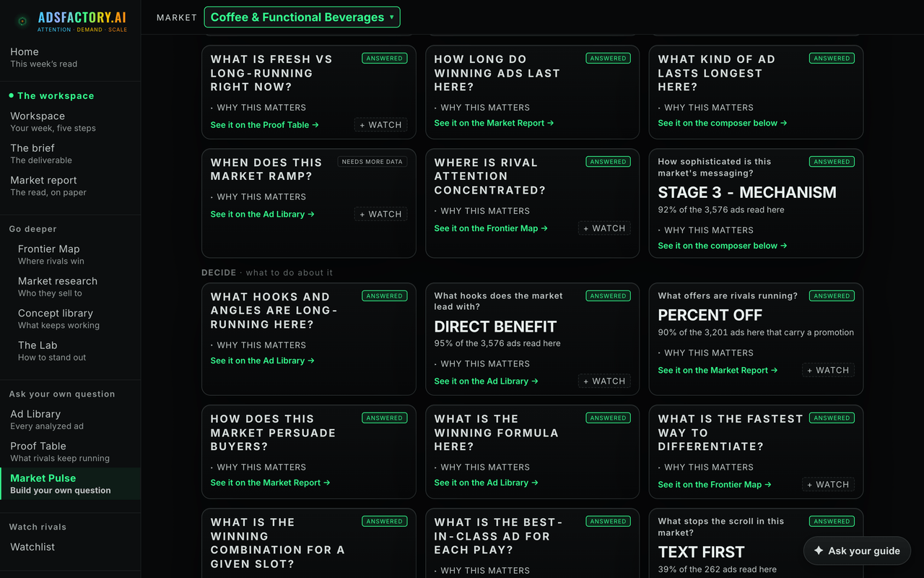Screen dimensions: 924x578
Task: Expand Why This Matters on winning formula card
Action: (x=482, y=467)
